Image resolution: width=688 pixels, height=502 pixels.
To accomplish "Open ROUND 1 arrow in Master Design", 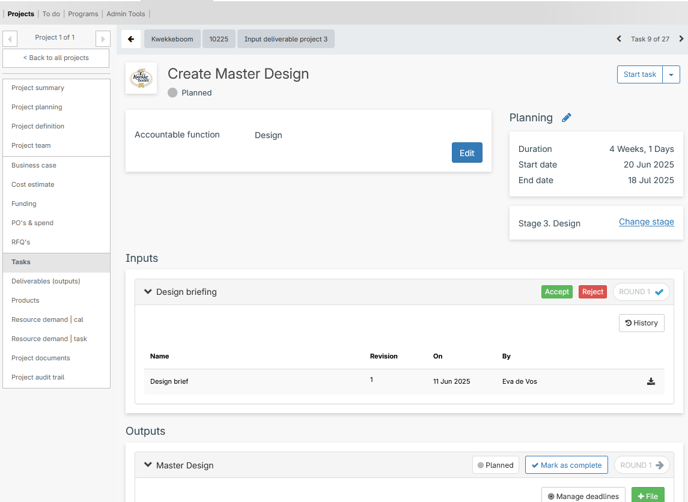I will click(x=641, y=465).
